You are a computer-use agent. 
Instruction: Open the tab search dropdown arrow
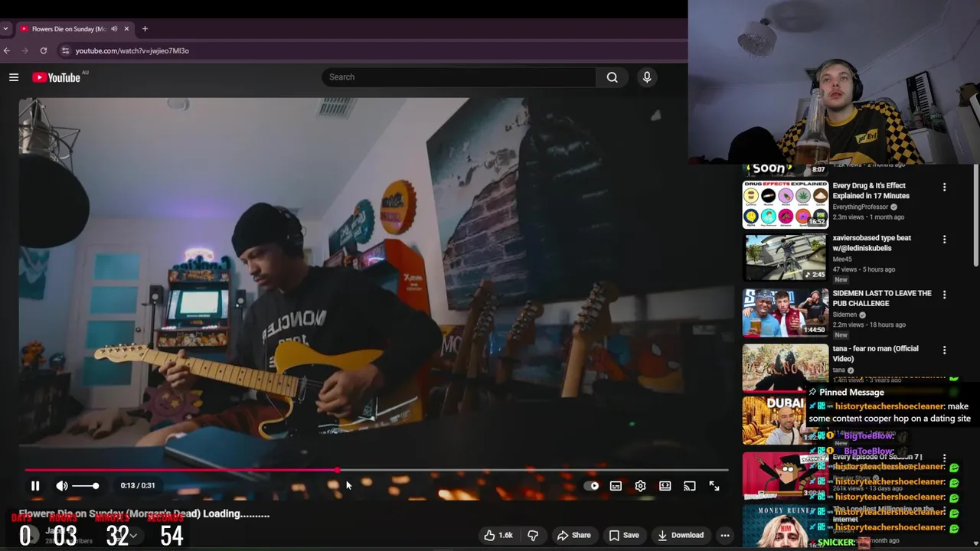[5, 28]
